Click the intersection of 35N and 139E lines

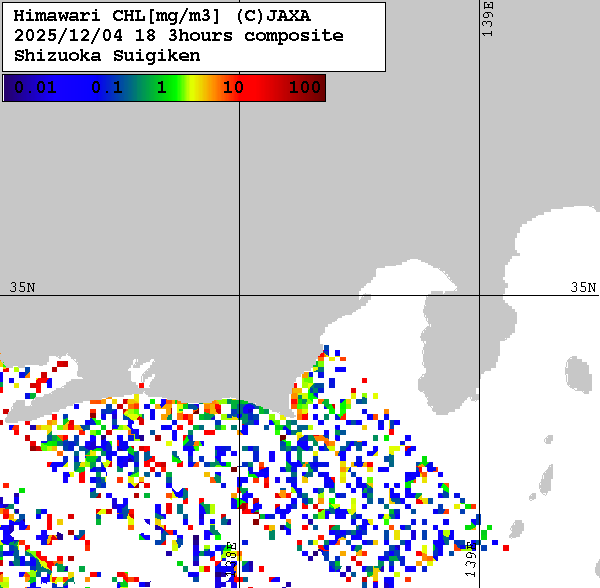pos(480,296)
